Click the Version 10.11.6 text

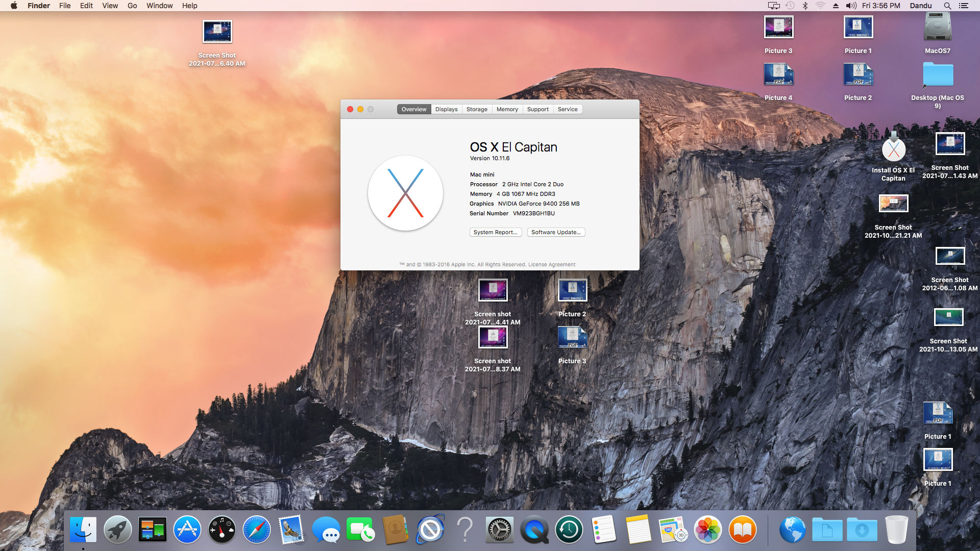pos(489,158)
